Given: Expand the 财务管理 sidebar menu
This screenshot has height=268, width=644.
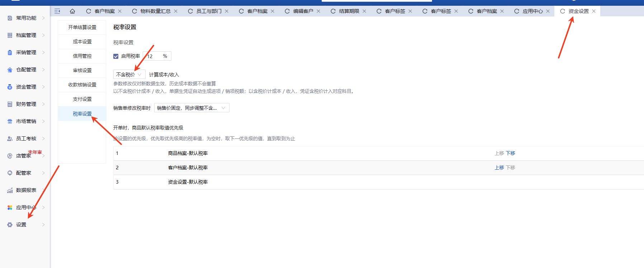Looking at the screenshot, I should (26, 104).
